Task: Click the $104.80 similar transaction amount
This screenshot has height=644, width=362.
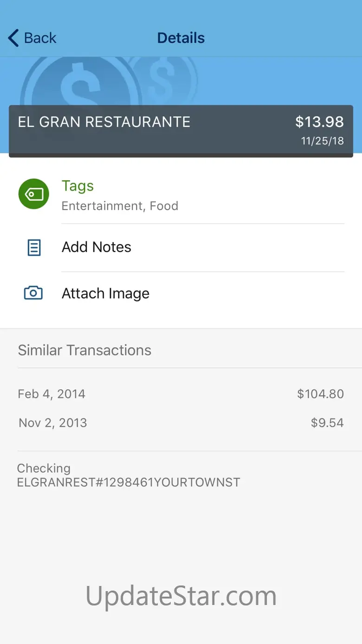Action: coord(320,394)
